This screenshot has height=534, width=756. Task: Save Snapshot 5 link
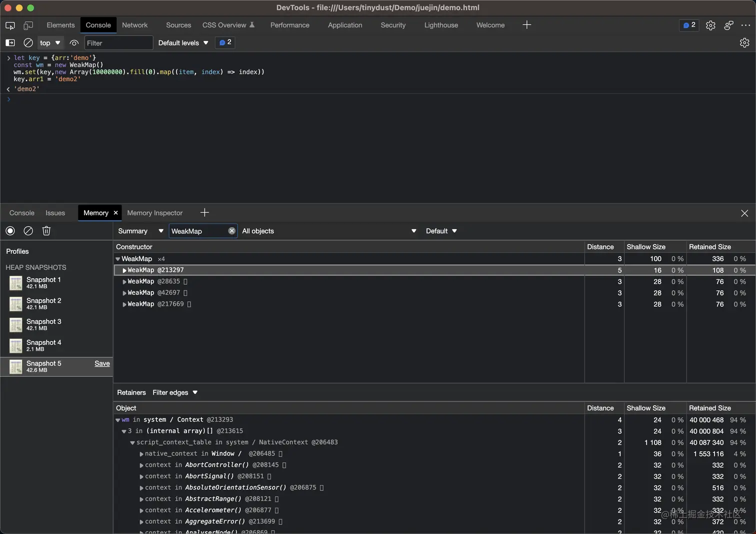pyautogui.click(x=102, y=364)
